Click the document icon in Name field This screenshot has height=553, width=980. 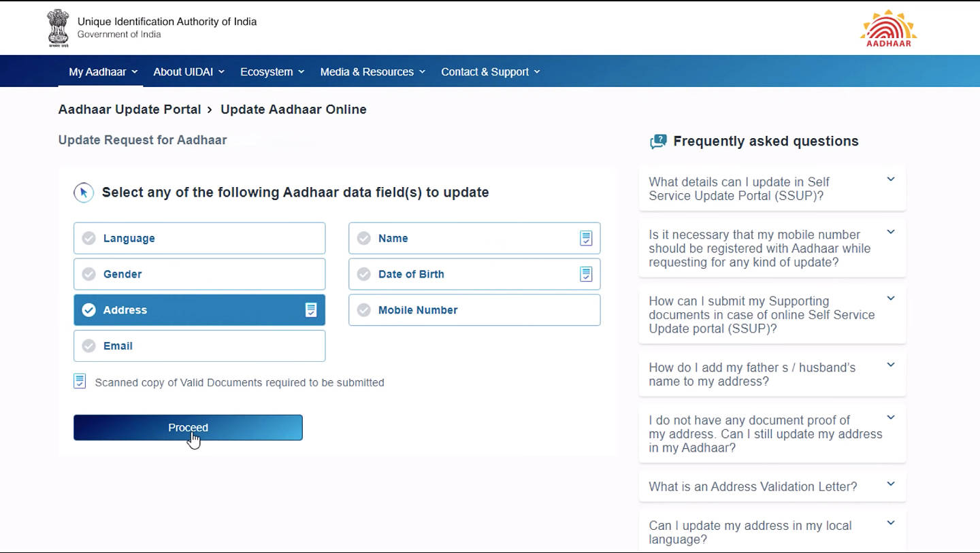[585, 238]
